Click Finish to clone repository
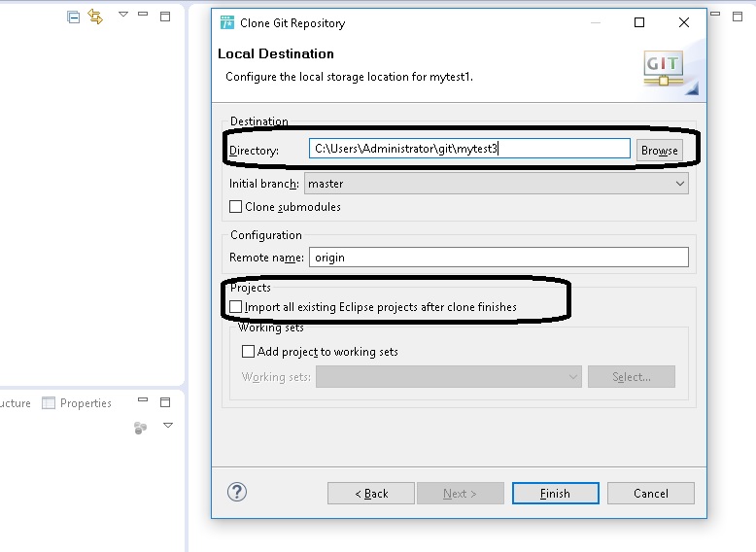 [x=556, y=493]
